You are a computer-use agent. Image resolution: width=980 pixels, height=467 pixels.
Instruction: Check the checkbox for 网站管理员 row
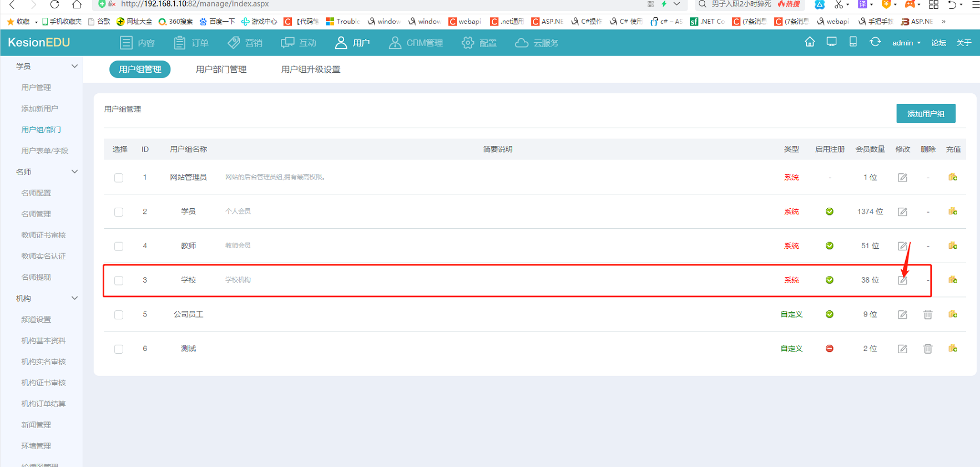click(119, 178)
